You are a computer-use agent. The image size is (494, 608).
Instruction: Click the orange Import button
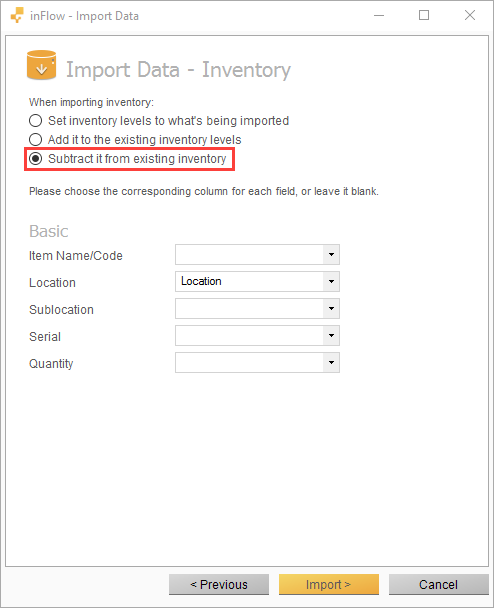tap(329, 584)
